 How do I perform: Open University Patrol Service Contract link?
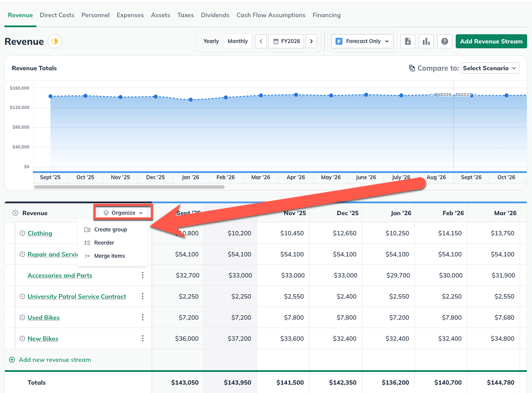77,296
